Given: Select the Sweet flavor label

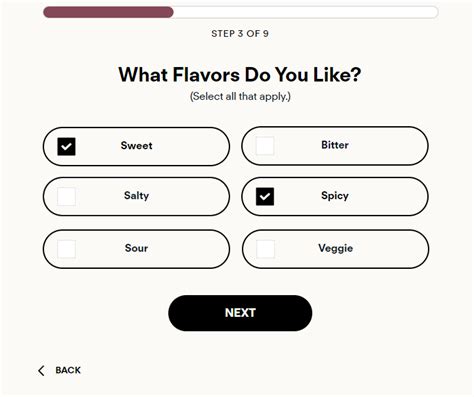Looking at the screenshot, I should click(x=136, y=146).
